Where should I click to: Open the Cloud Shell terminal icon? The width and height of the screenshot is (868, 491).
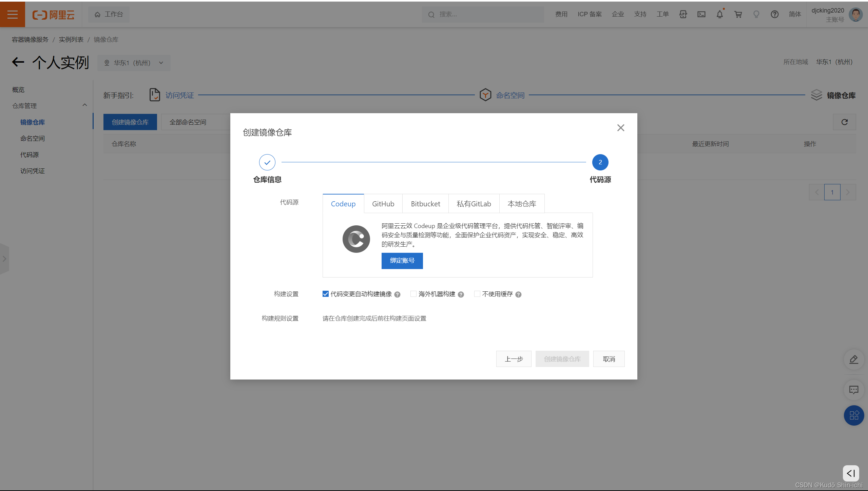tap(701, 14)
